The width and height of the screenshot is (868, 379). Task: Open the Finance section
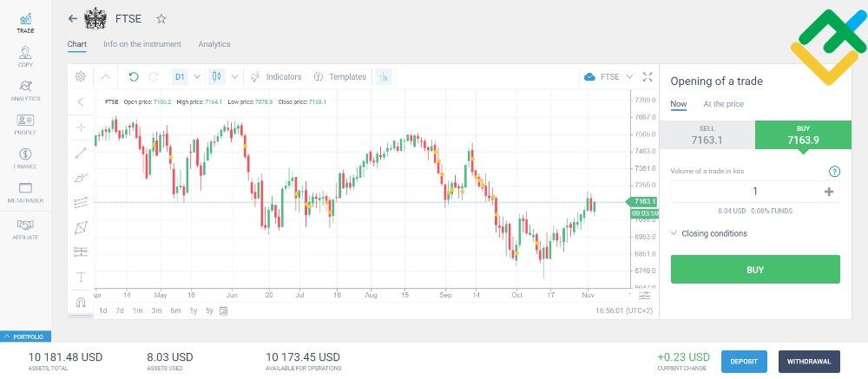(25, 158)
